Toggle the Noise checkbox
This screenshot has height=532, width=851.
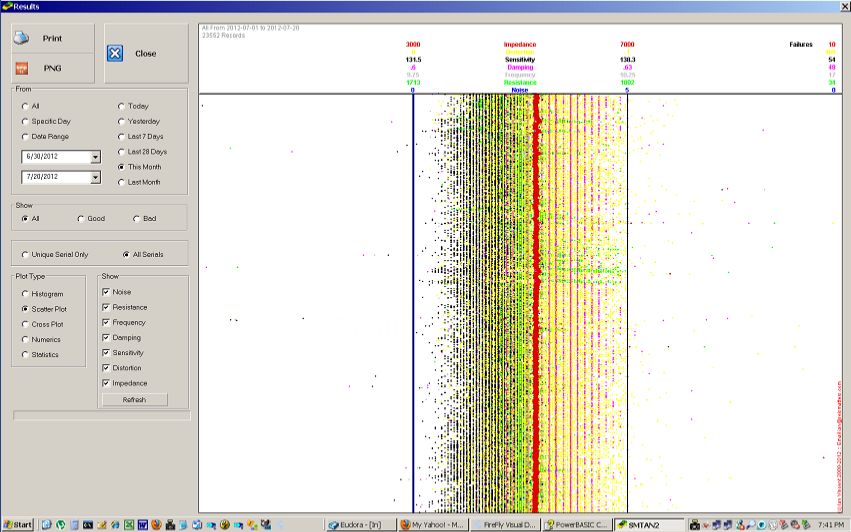106,292
